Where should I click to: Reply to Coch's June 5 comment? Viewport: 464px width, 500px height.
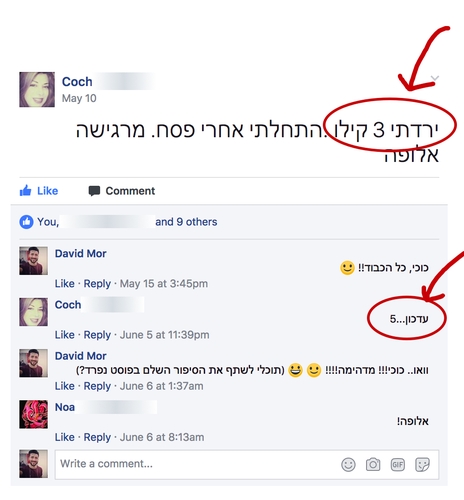97,335
